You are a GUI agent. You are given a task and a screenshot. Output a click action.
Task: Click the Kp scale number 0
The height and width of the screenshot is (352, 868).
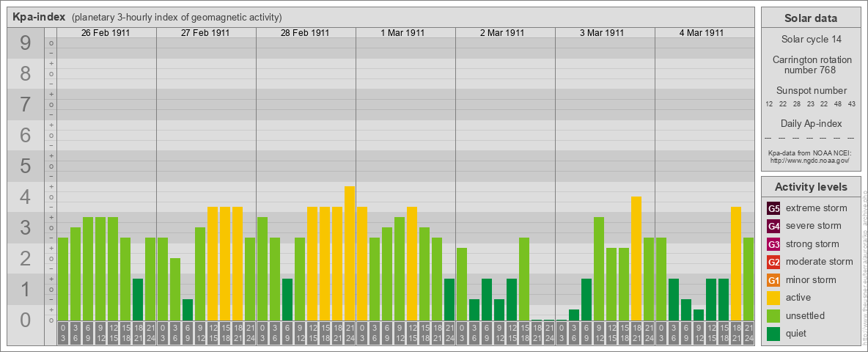(26, 320)
